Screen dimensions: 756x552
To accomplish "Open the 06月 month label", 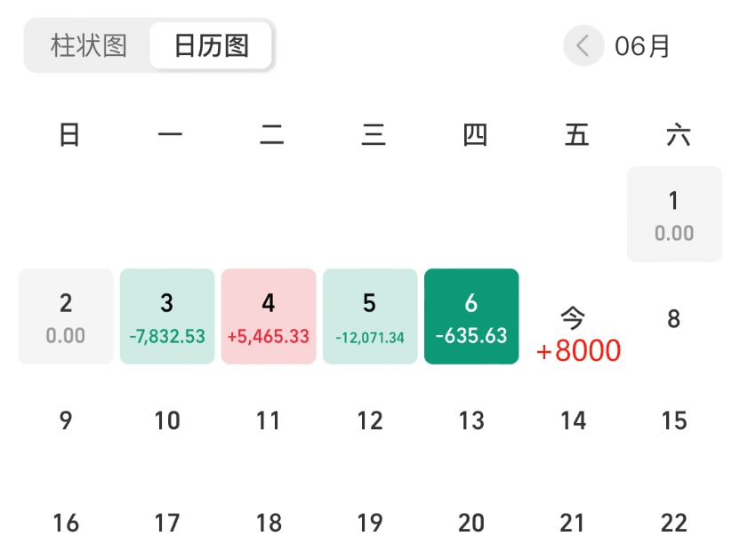I will [x=642, y=46].
